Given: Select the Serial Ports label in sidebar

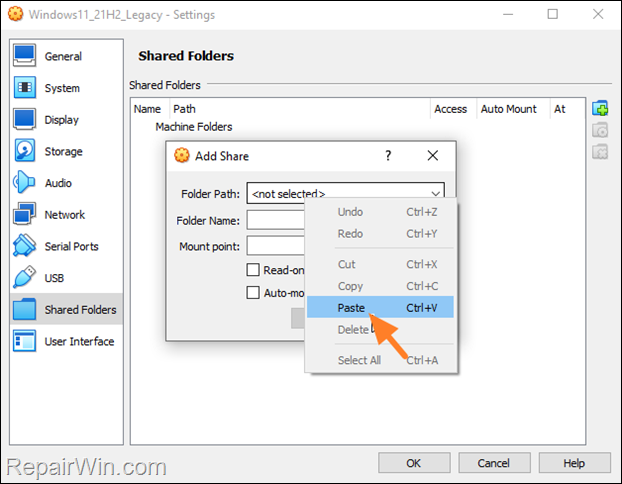Looking at the screenshot, I should coord(71,246).
